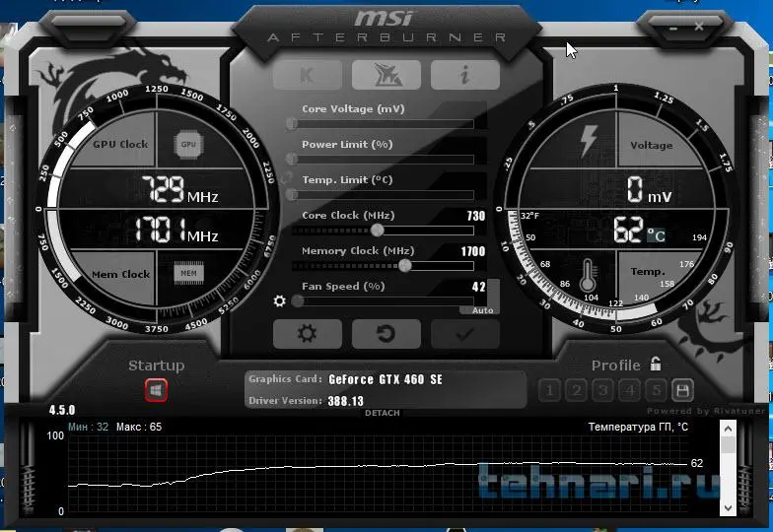Click the Mem Clock label

(x=120, y=274)
